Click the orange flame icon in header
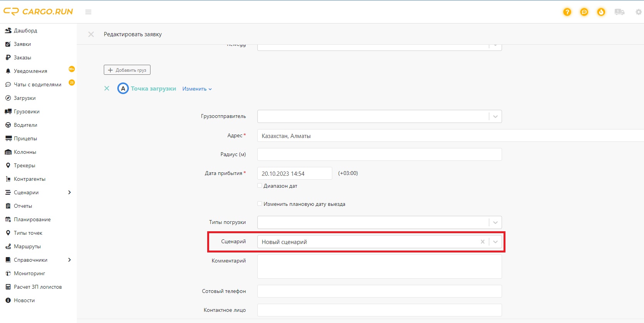The height and width of the screenshot is (323, 644). pos(601,12)
